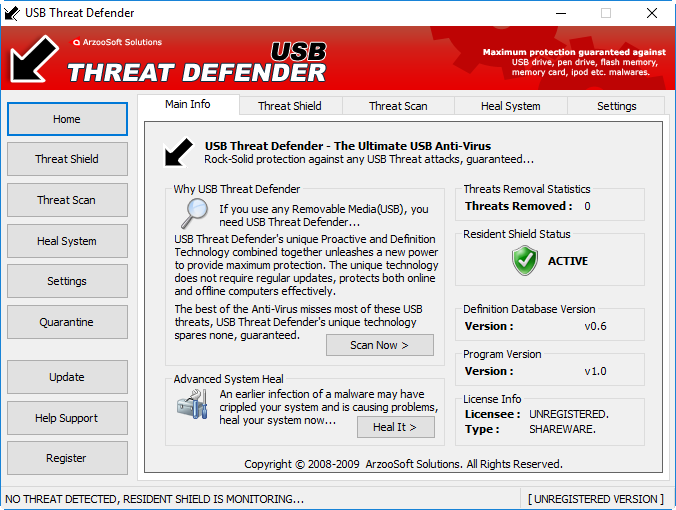676x510 pixels.
Task: Open the Threat Scan tab
Action: coord(398,106)
